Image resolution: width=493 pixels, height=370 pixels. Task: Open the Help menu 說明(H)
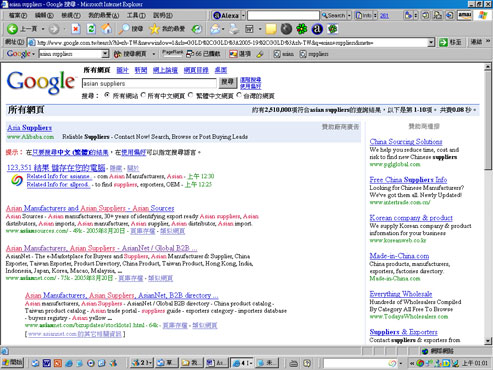point(163,15)
